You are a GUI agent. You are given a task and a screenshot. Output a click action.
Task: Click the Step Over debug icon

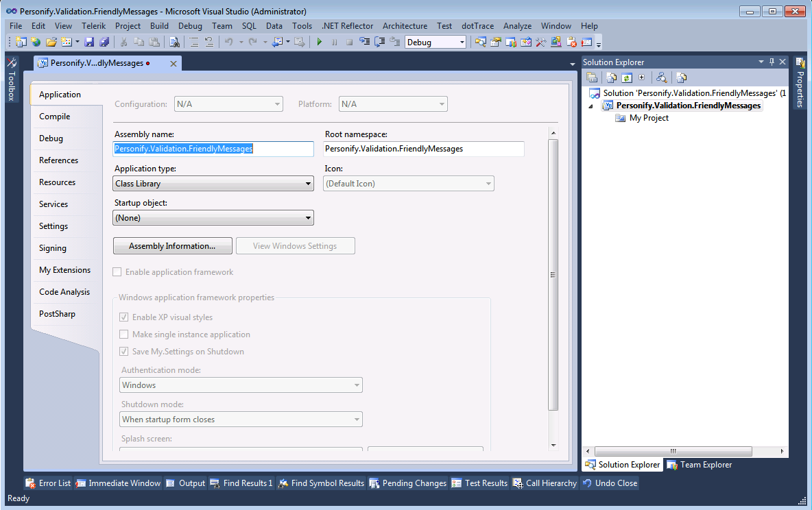[379, 42]
